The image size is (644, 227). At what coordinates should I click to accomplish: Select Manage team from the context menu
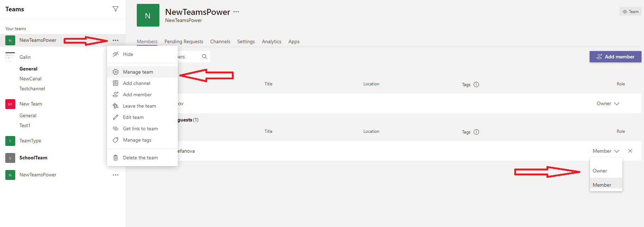142,72
